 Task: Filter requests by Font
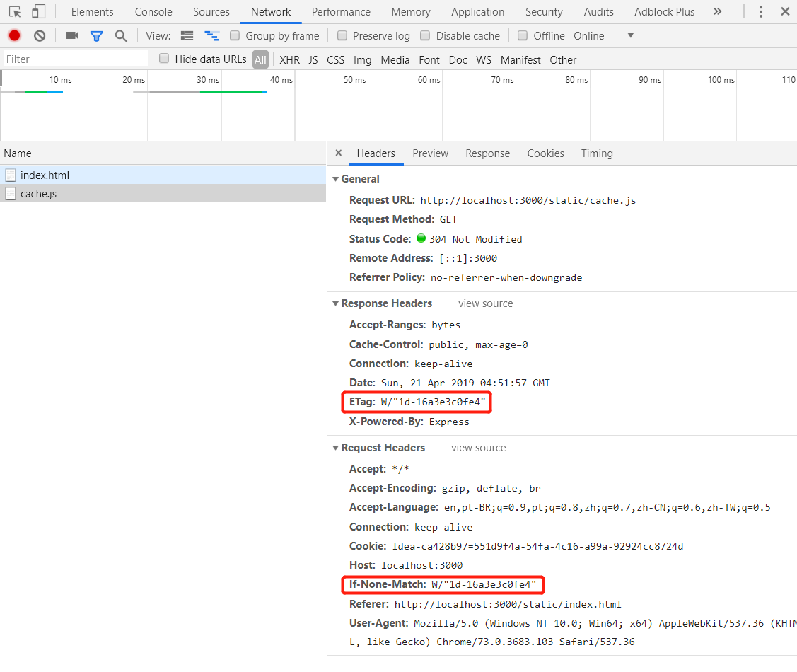click(x=429, y=60)
